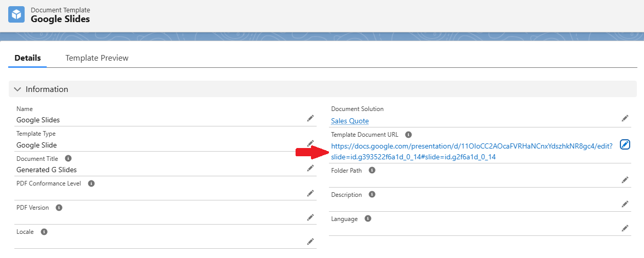Edit Folder Path with pencil icon

[625, 179]
